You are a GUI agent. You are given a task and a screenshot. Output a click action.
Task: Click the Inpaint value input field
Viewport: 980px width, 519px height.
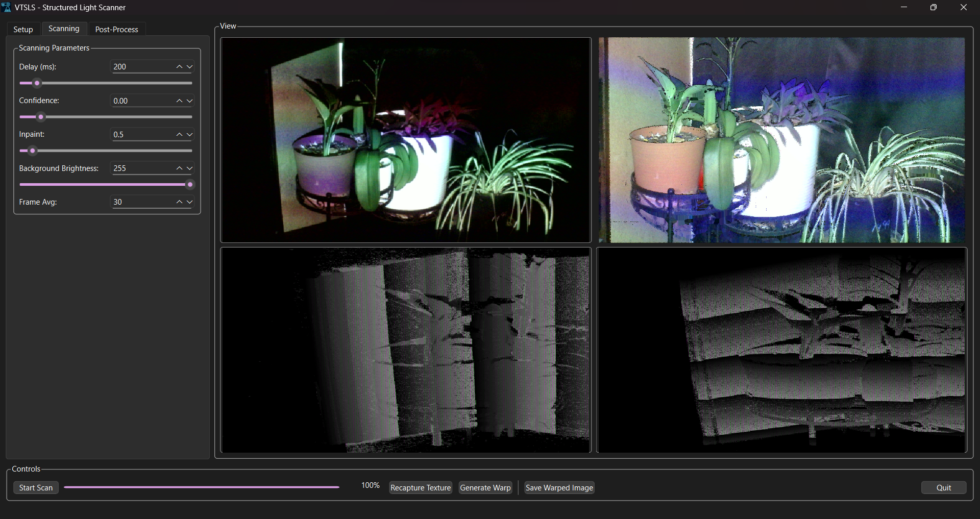click(x=142, y=135)
